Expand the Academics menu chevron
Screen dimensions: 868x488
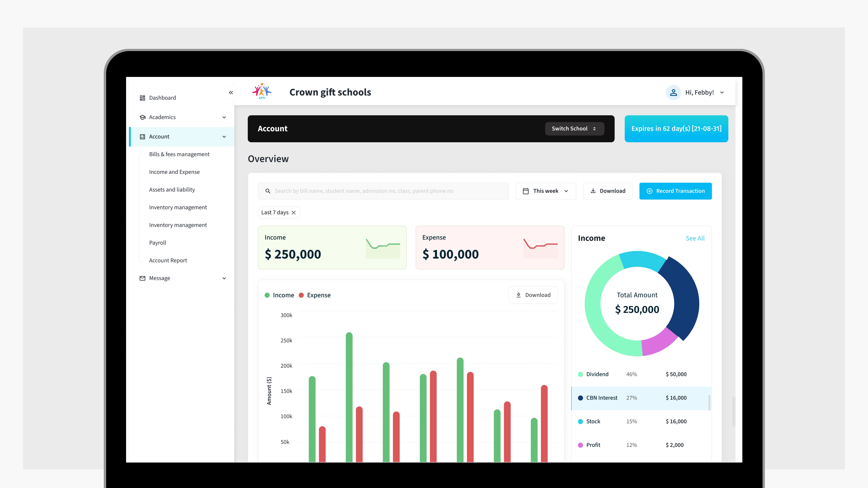pyautogui.click(x=224, y=117)
